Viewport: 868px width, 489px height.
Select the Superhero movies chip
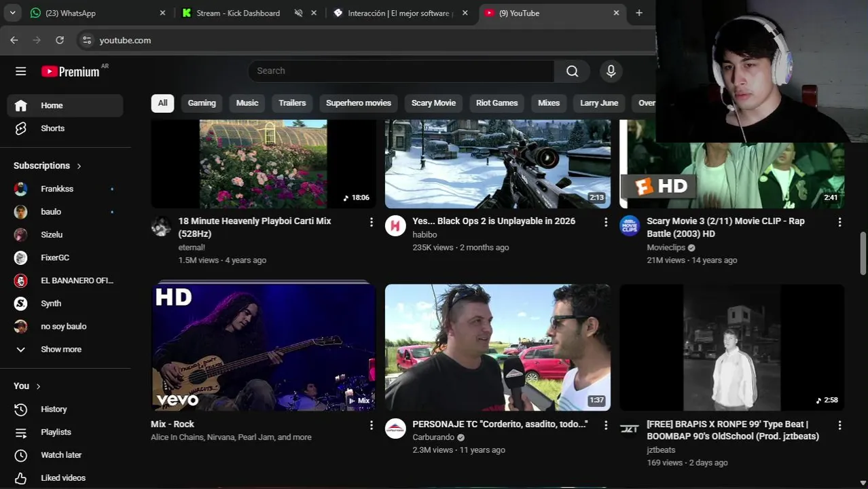(359, 103)
